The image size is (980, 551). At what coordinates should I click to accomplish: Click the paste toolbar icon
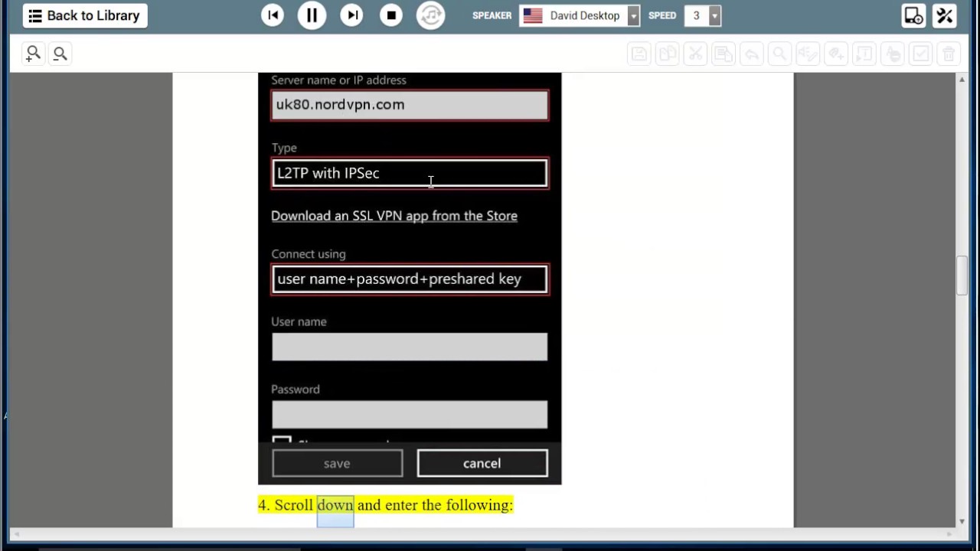pos(723,54)
